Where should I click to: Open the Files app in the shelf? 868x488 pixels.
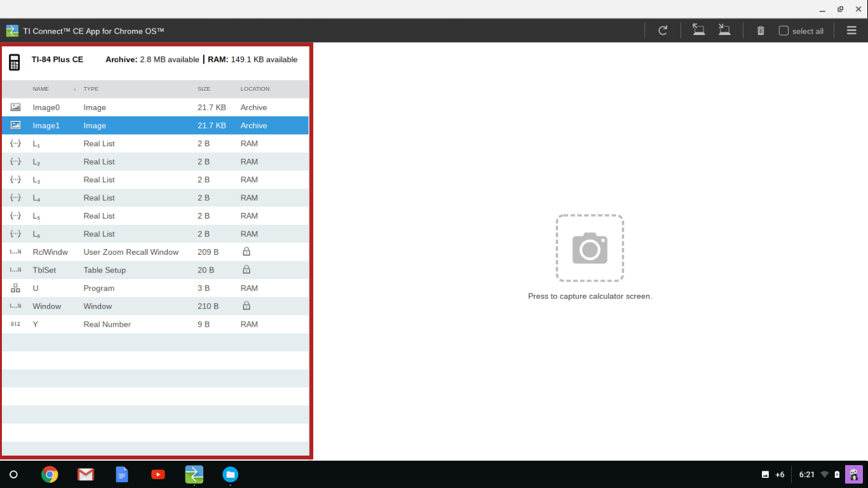pyautogui.click(x=230, y=474)
